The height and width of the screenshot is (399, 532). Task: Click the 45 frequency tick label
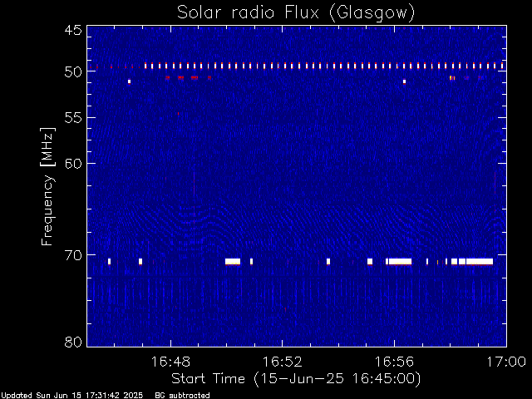pos(73,30)
